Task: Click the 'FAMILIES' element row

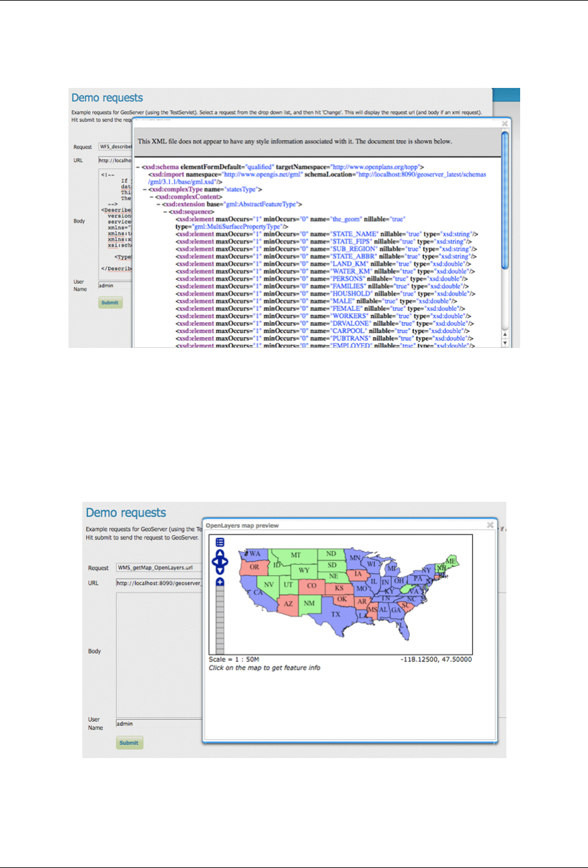Action: (x=322, y=286)
